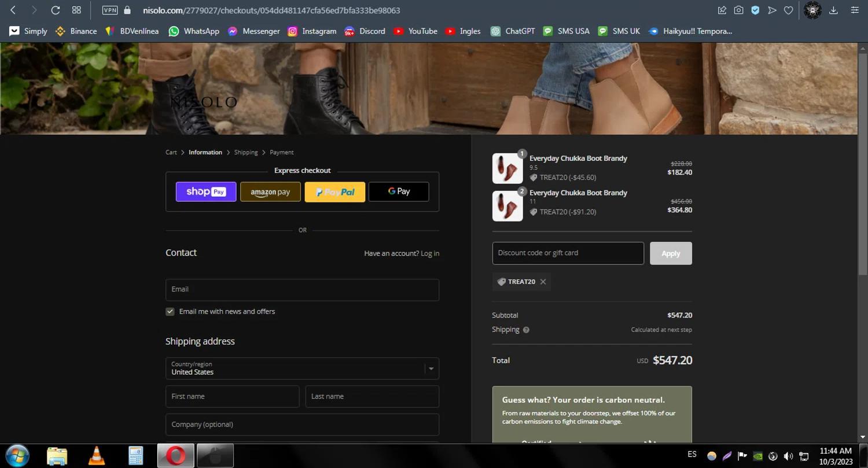Click the volume icon in system tray
The image size is (868, 468).
click(x=788, y=456)
